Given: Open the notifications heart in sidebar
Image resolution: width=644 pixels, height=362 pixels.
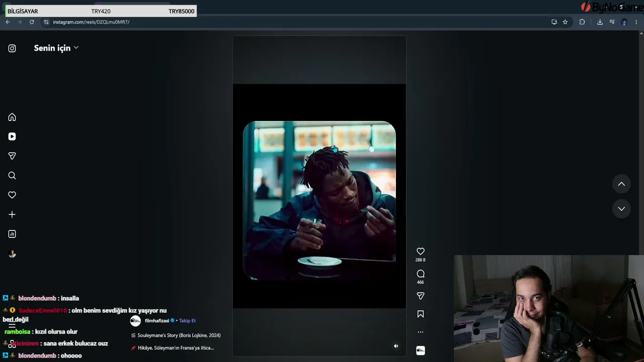Looking at the screenshot, I should 12,195.
